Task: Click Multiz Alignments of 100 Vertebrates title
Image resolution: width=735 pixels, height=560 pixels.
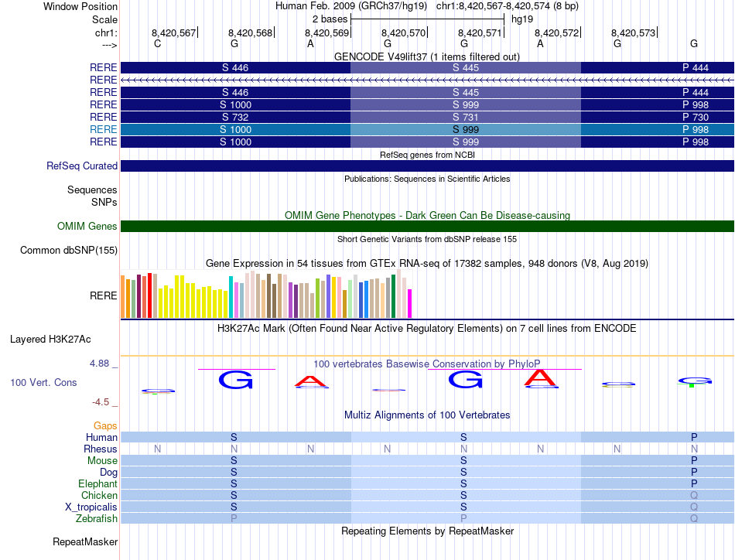Action: [x=427, y=415]
